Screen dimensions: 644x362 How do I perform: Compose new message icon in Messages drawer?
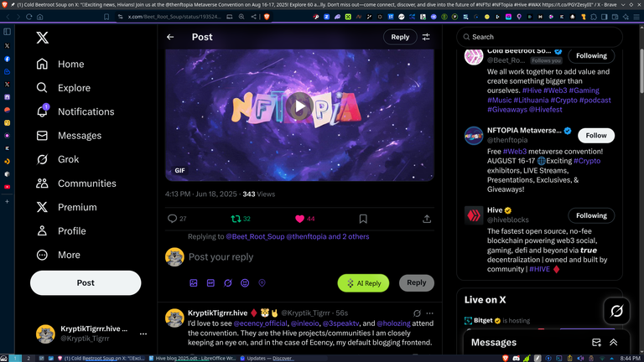(x=596, y=342)
